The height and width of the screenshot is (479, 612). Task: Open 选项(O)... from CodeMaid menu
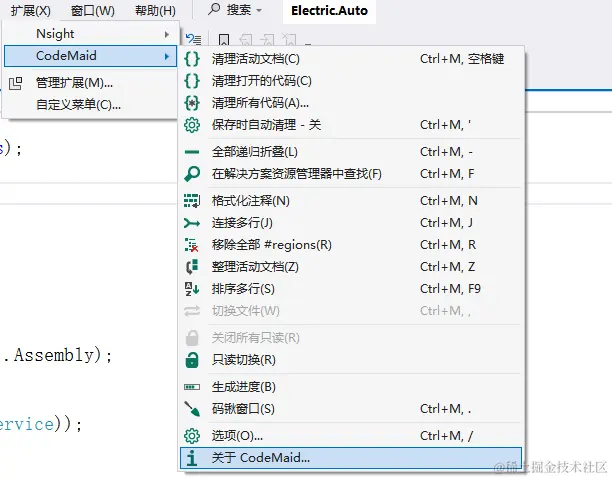pos(351,436)
